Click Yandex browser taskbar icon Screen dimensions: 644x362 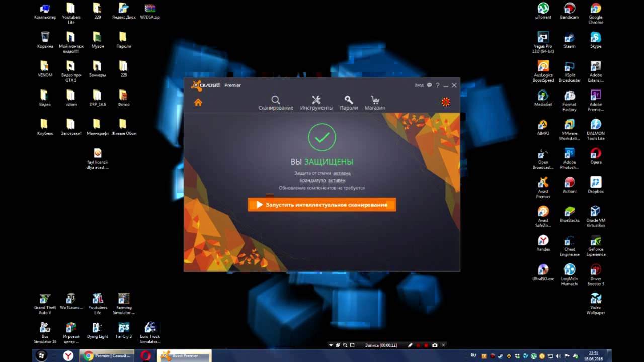coord(68,355)
